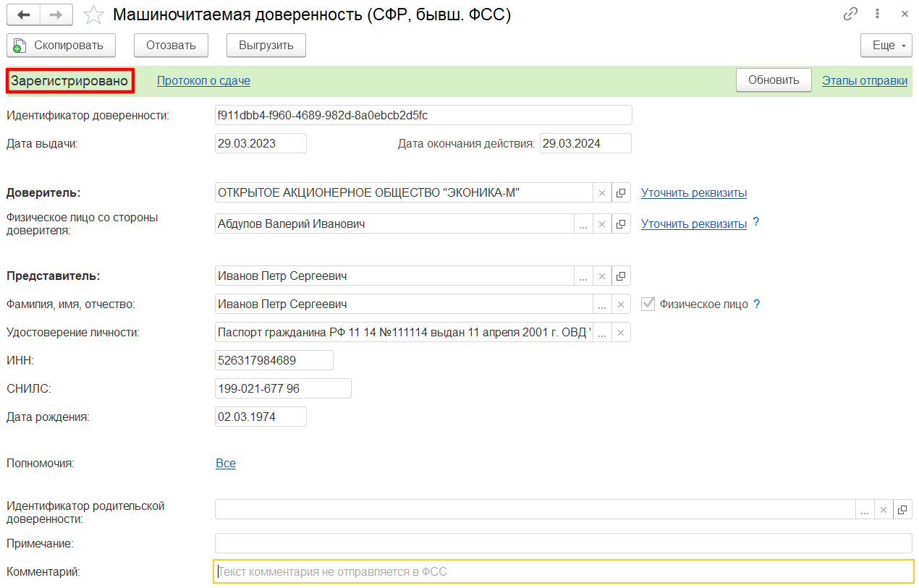Select Физическое лицо доверителя via ellipsis

click(x=583, y=224)
